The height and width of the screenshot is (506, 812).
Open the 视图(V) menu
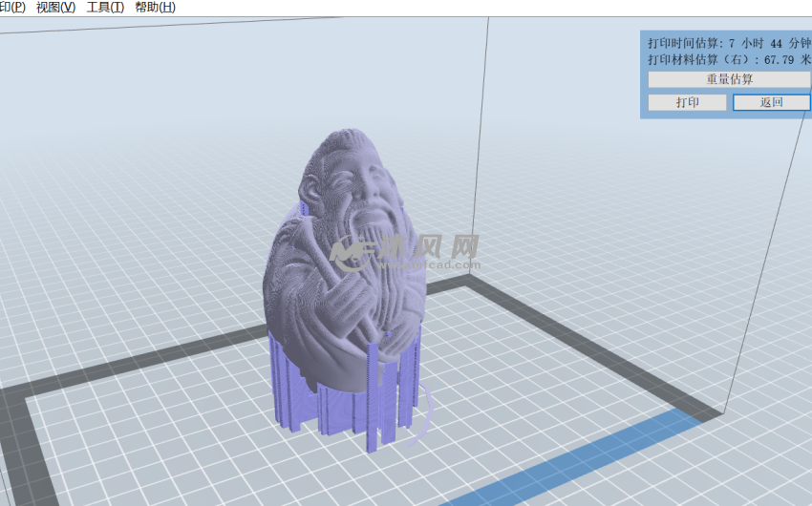(x=54, y=8)
